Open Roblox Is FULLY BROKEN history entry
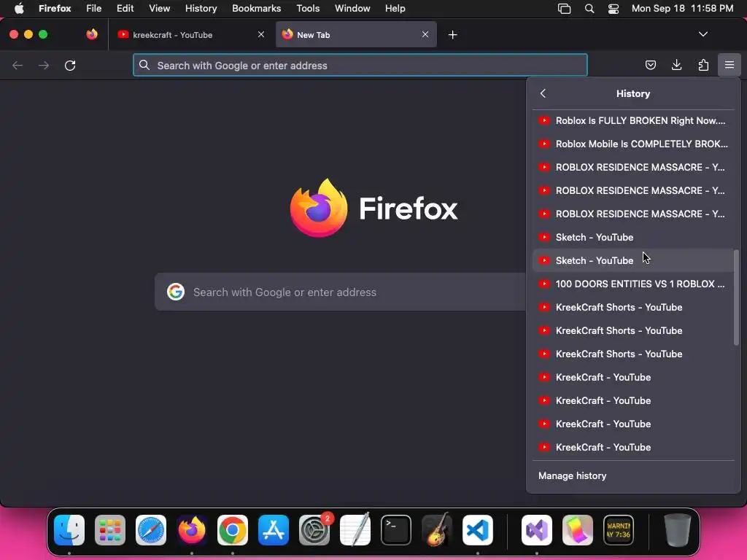 pyautogui.click(x=633, y=120)
